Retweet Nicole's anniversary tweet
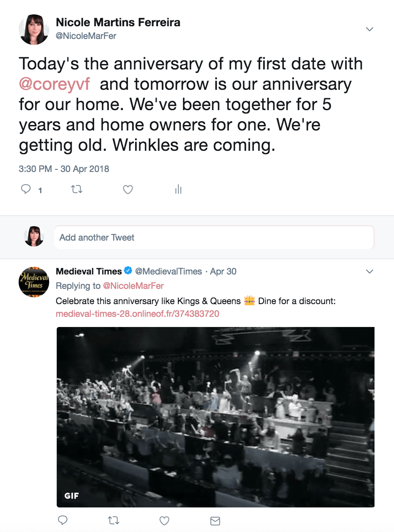The height and width of the screenshot is (532, 394). (77, 189)
